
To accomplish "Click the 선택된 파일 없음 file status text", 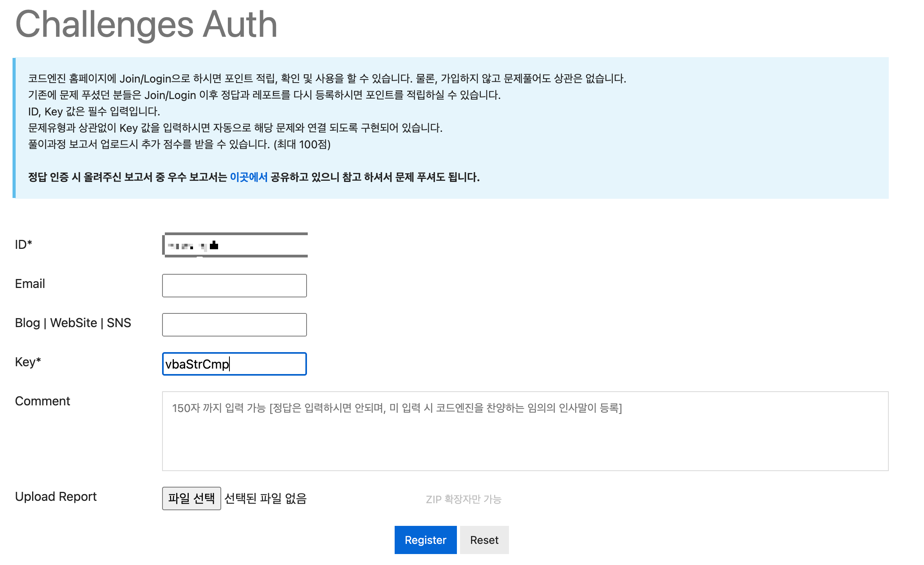I will pyautogui.click(x=265, y=498).
